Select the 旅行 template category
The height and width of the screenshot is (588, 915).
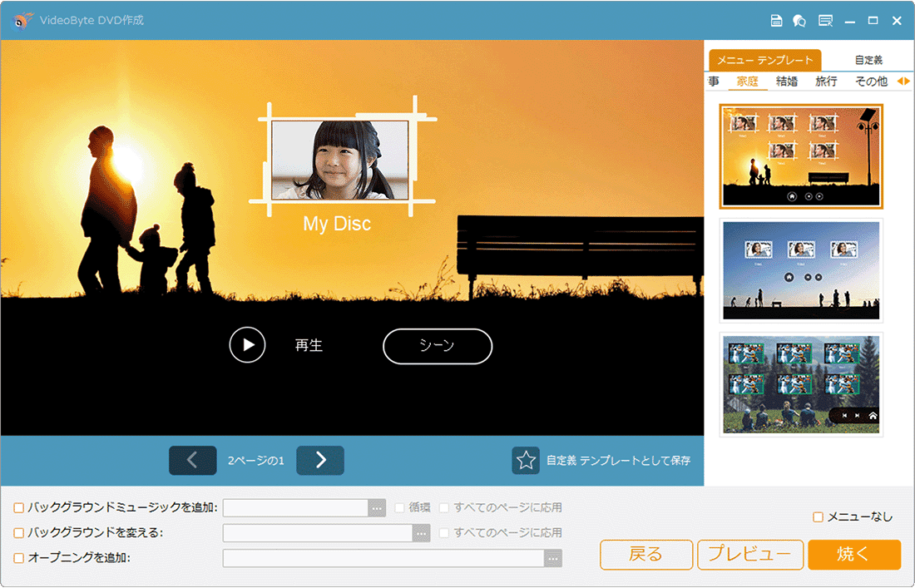[825, 81]
